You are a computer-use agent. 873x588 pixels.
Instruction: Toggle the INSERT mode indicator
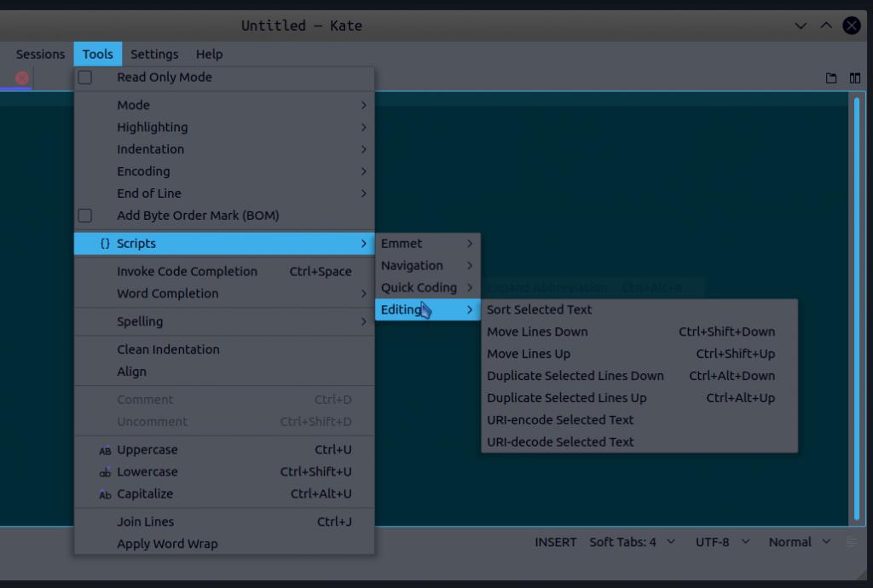point(556,542)
